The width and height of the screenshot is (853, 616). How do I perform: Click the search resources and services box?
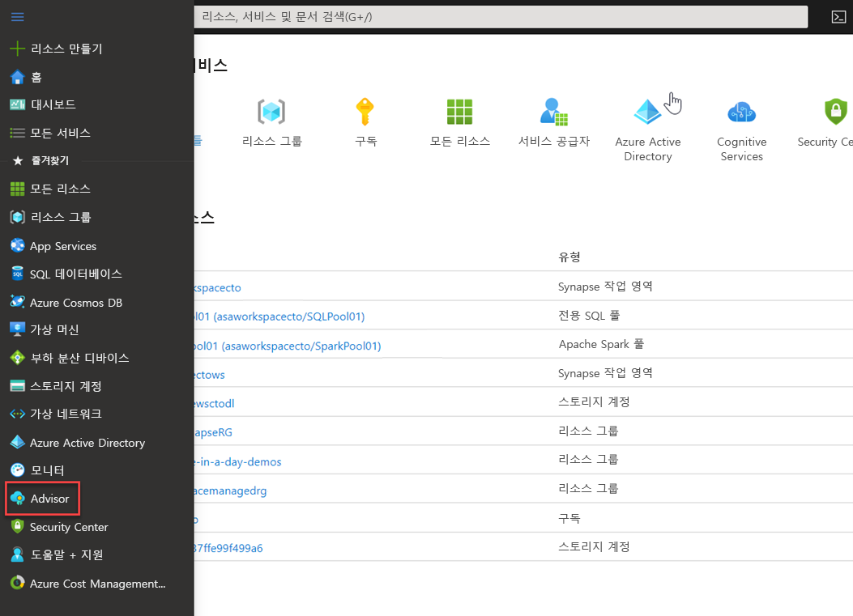pos(501,17)
